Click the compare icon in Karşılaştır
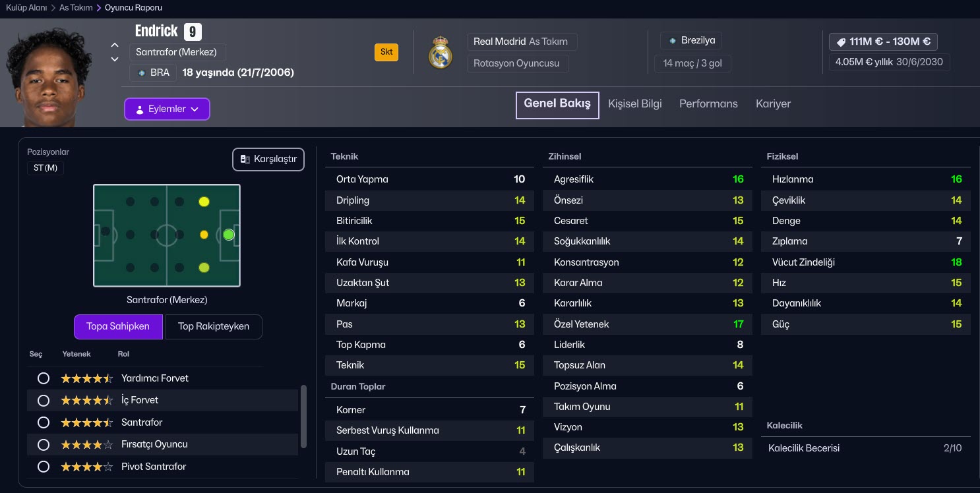 (245, 159)
